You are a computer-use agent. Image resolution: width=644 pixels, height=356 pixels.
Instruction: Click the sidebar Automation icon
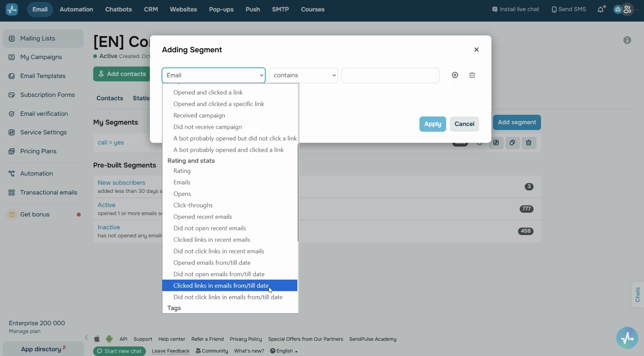click(12, 174)
